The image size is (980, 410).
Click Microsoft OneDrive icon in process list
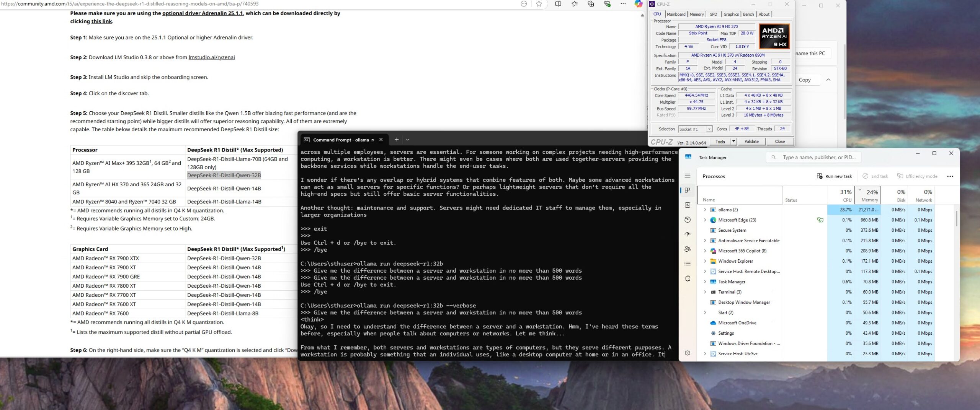click(713, 323)
